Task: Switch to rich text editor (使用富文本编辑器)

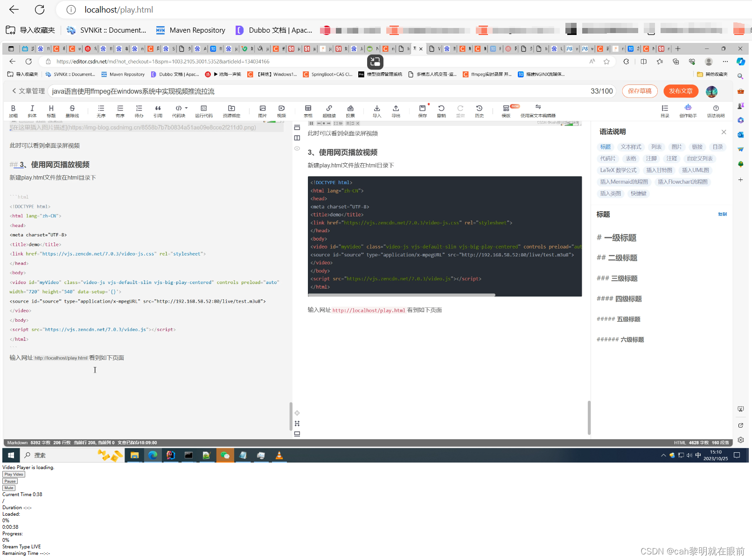Action: coord(538,111)
